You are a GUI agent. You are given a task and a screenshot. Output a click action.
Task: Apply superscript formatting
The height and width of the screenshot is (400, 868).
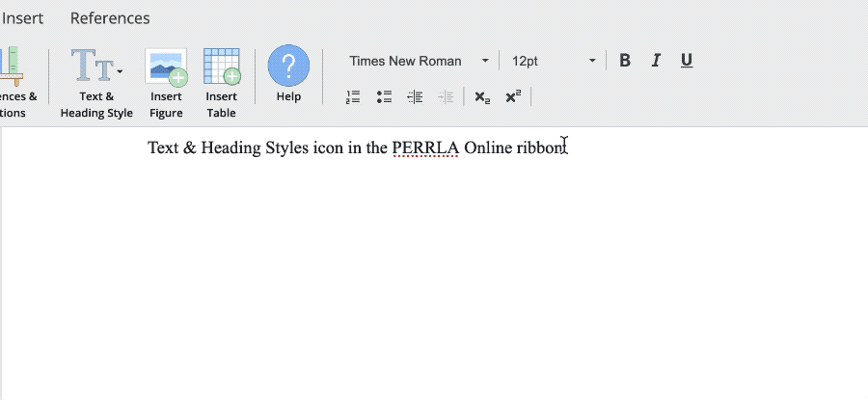coord(513,96)
